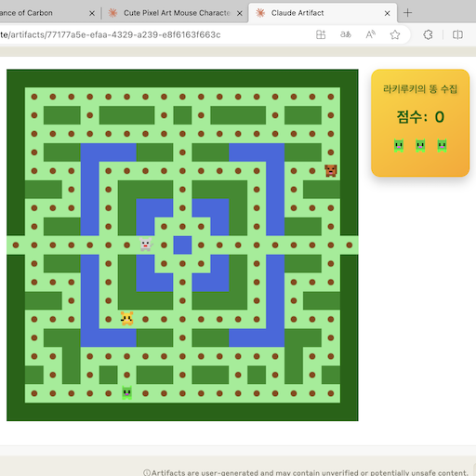Close the Cute Pixel Art Mouse tab
Screen dimensions: 476x476
240,13
